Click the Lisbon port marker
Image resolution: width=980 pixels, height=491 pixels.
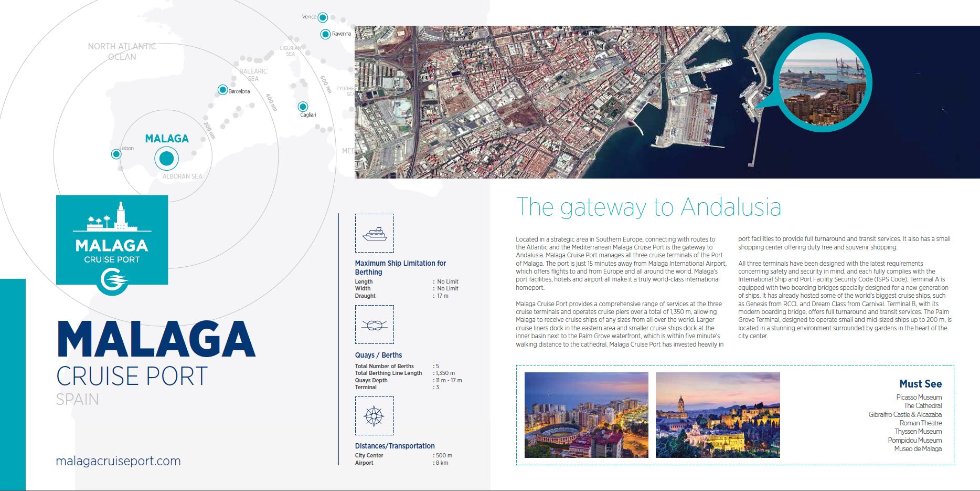(x=116, y=154)
